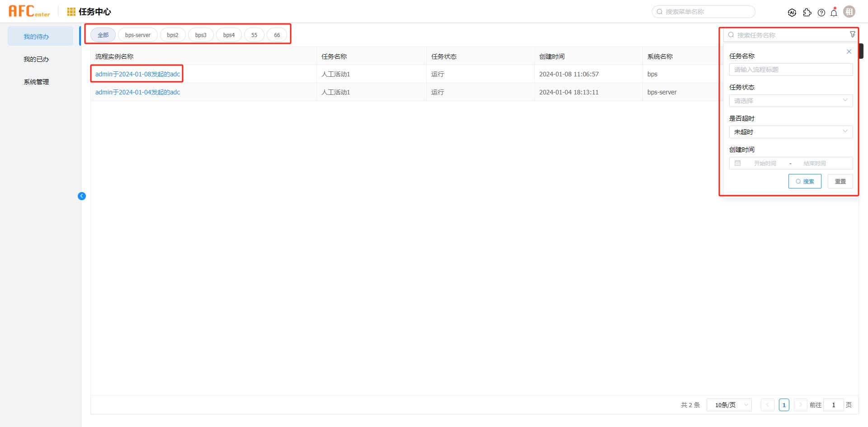Open the app grid icon next to AFCenter logo
868x427 pixels.
coord(71,12)
